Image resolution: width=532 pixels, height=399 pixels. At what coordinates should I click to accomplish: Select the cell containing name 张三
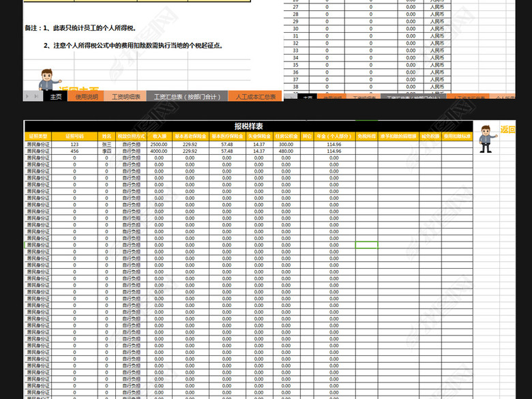106,145
